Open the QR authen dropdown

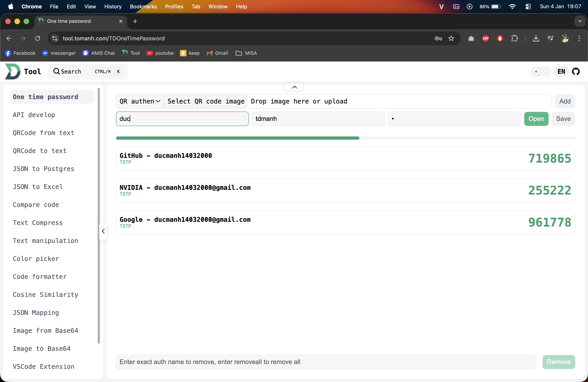pos(140,101)
